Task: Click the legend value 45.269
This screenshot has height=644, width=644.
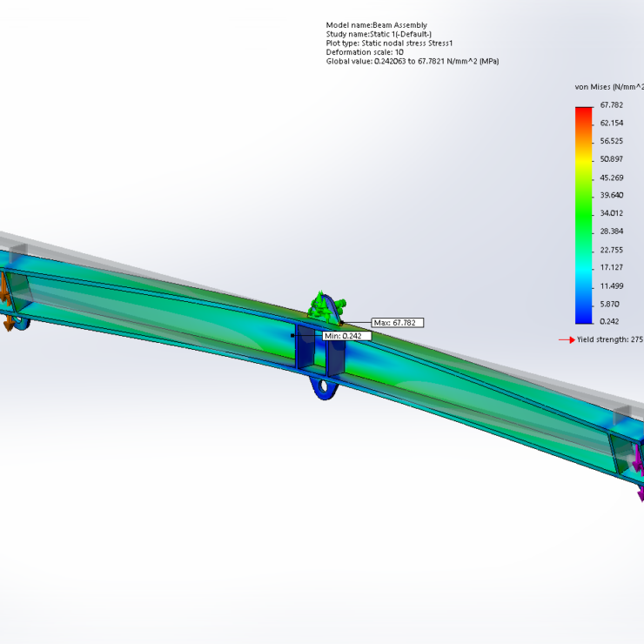Action: click(x=612, y=178)
